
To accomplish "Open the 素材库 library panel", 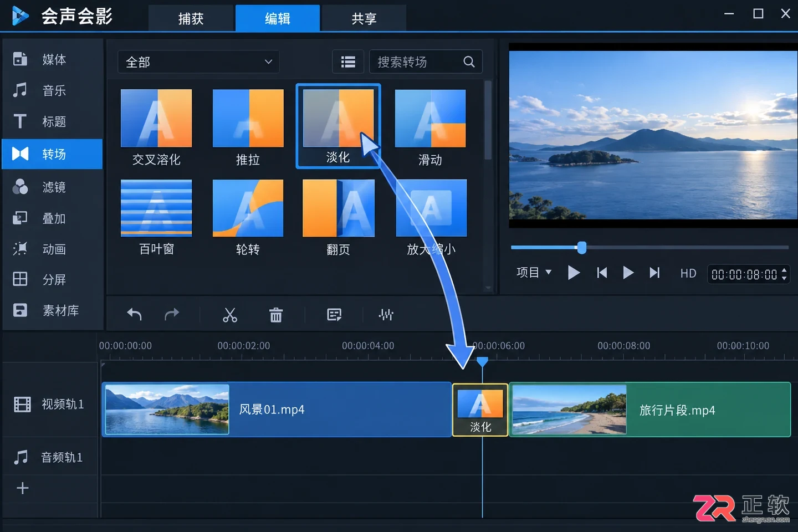I will coord(52,310).
